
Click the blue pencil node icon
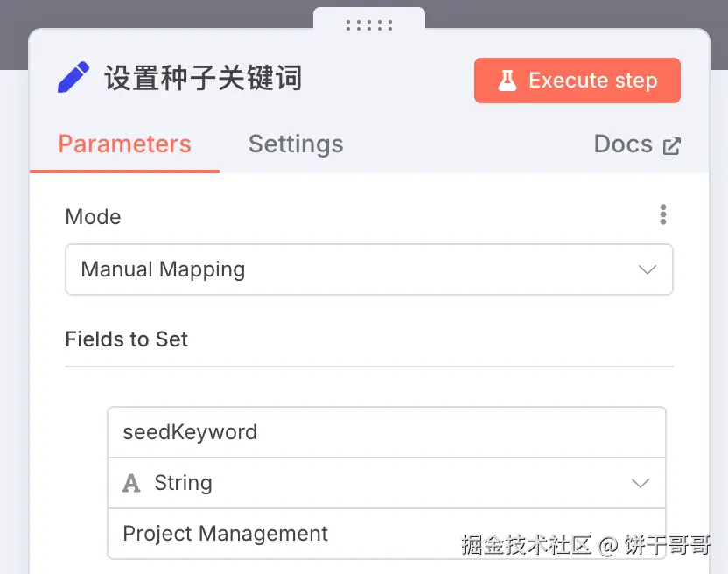tap(73, 77)
